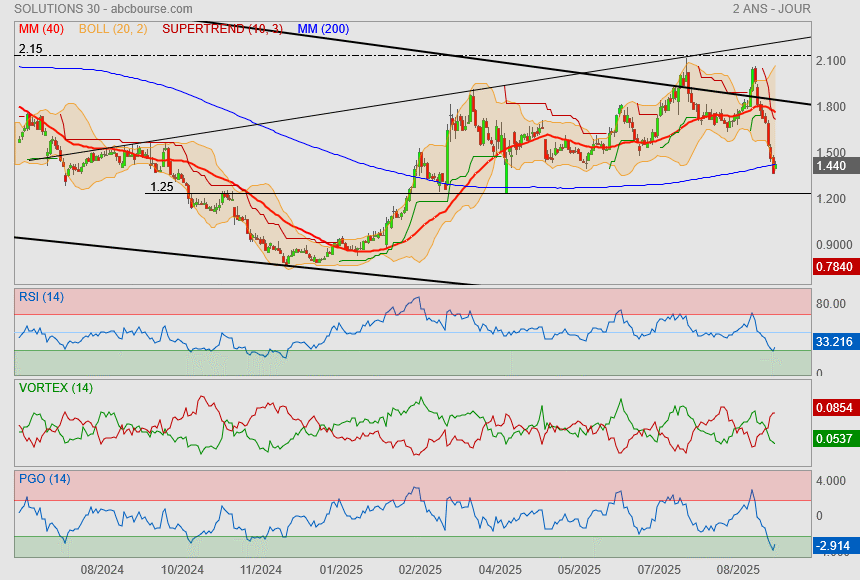Click the 2 ANS - JOUR period label
Image resolution: width=860 pixels, height=580 pixels.
pos(771,8)
